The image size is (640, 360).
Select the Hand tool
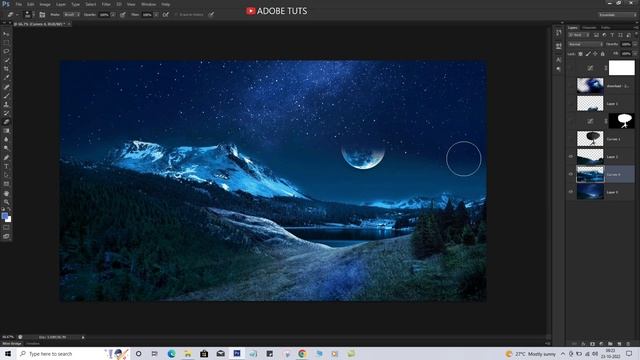[6, 193]
